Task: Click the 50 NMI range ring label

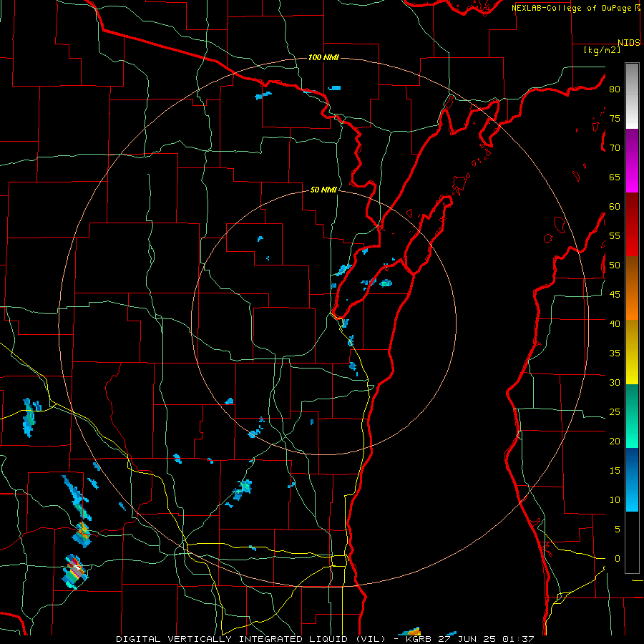Action: [323, 190]
